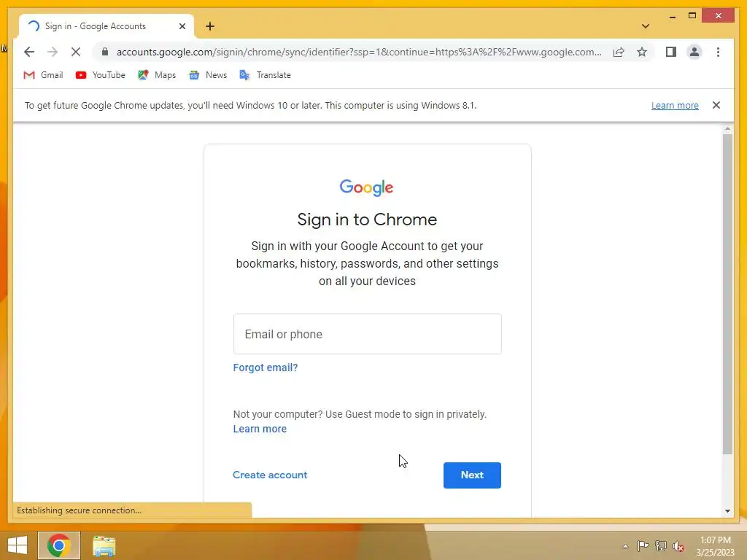Image resolution: width=747 pixels, height=560 pixels.
Task: Click the Next button
Action: tap(472, 475)
